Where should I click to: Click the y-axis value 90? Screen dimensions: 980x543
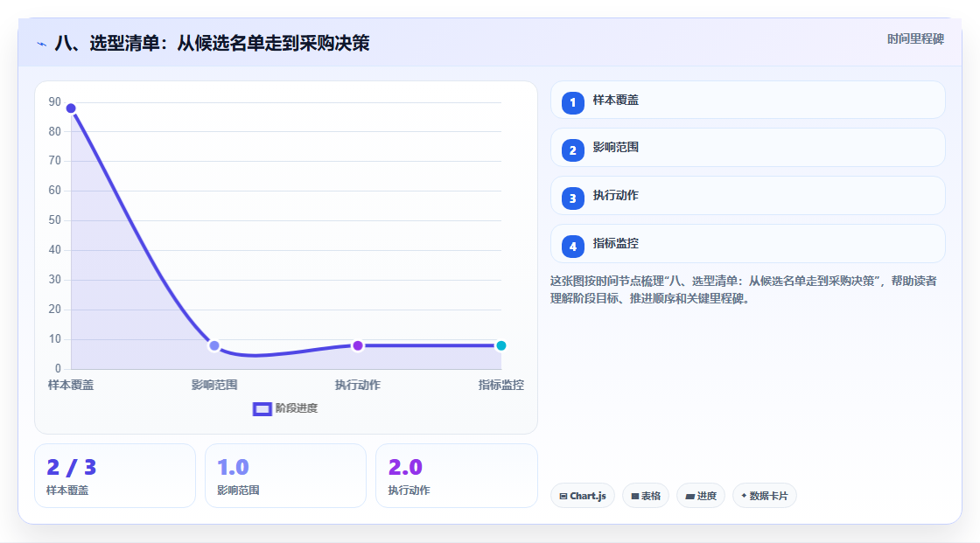click(x=55, y=101)
